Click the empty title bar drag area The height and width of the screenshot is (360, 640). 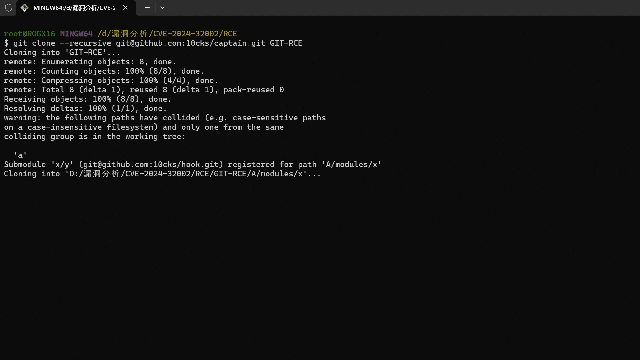coord(400,8)
